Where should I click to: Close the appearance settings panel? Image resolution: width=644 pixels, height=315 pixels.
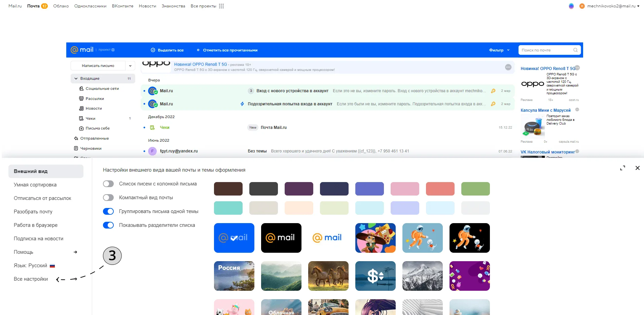(638, 168)
